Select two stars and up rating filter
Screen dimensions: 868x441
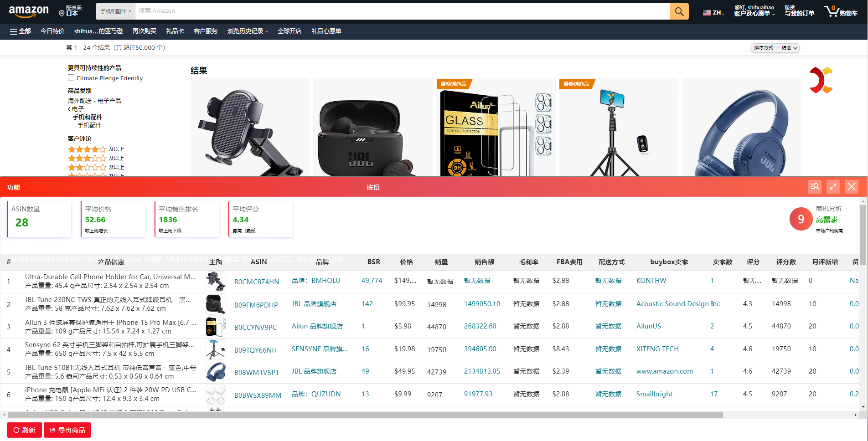[x=96, y=167]
